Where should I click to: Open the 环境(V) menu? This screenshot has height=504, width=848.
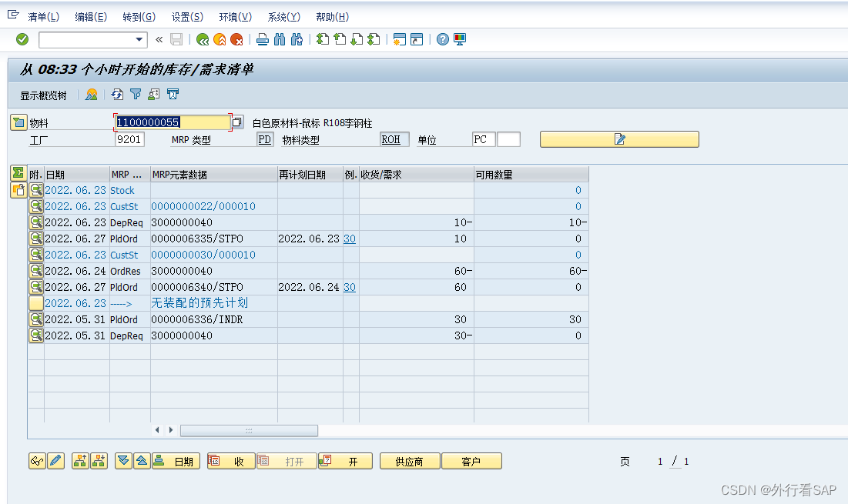coord(235,16)
